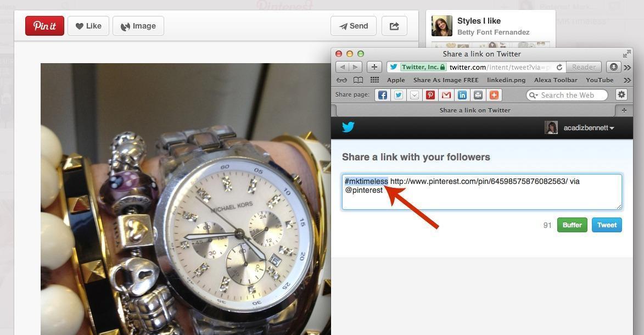
Task: Open the Apple bookmark
Action: [396, 80]
